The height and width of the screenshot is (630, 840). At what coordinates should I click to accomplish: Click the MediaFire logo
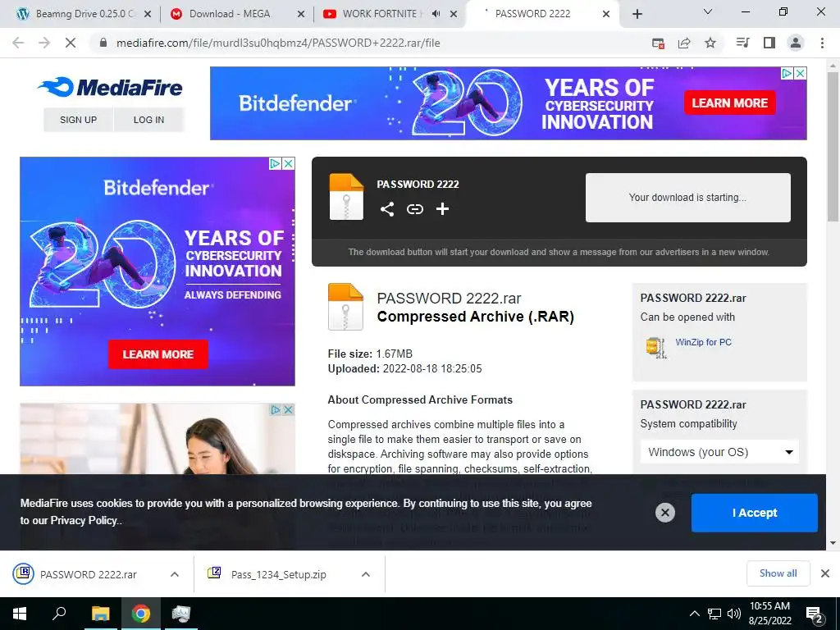point(111,87)
